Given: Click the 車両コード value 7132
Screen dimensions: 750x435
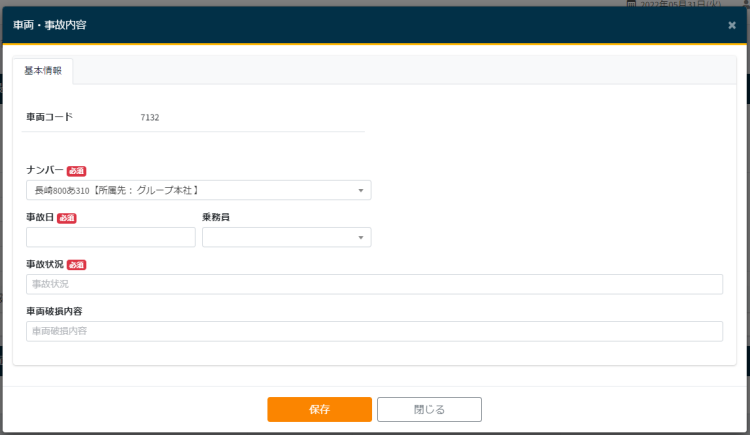Looking at the screenshot, I should point(150,117).
